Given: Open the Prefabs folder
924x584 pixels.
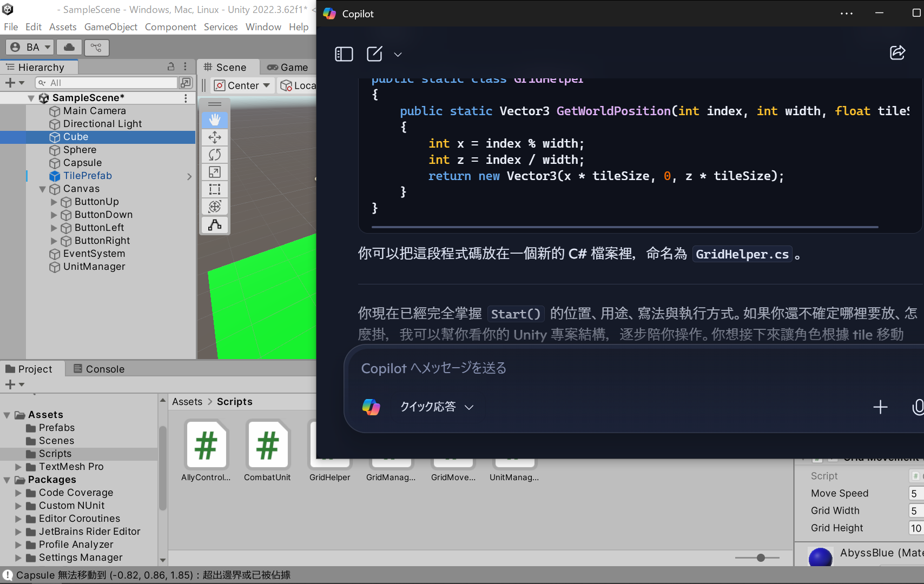Looking at the screenshot, I should click(x=57, y=428).
